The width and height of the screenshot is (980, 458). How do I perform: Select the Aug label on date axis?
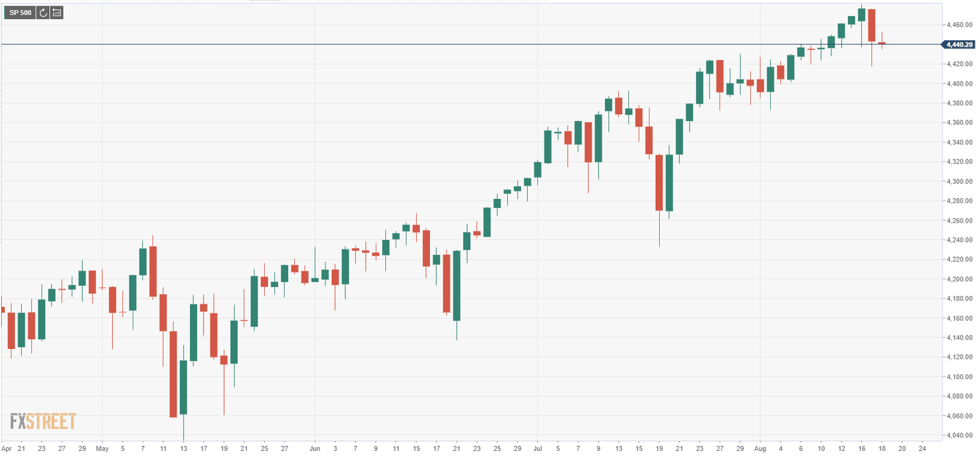pyautogui.click(x=760, y=448)
